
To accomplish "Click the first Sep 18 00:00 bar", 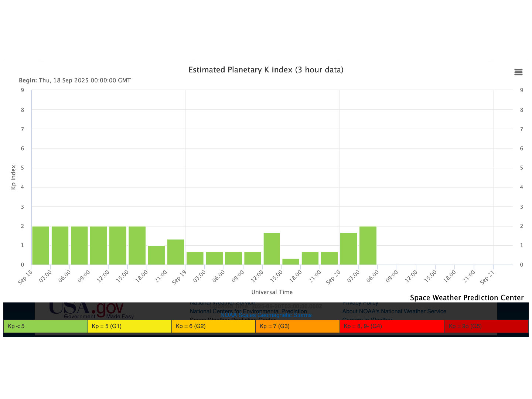I will pyautogui.click(x=41, y=246).
